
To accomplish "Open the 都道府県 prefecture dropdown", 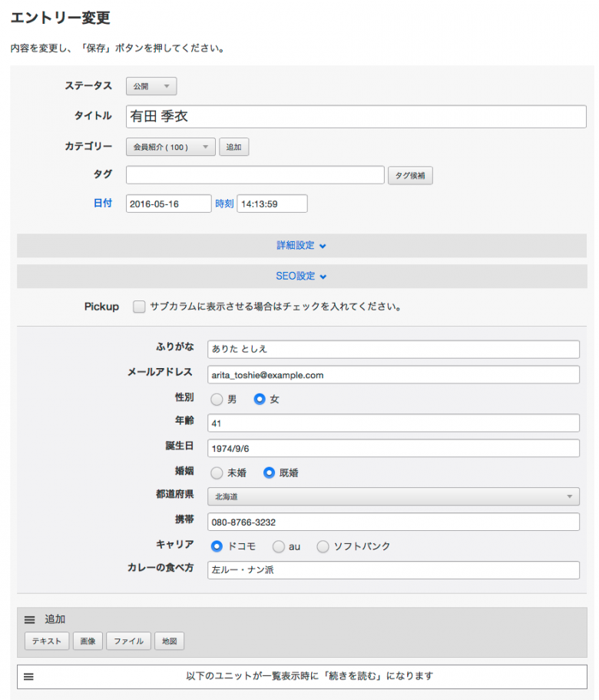I will click(392, 496).
